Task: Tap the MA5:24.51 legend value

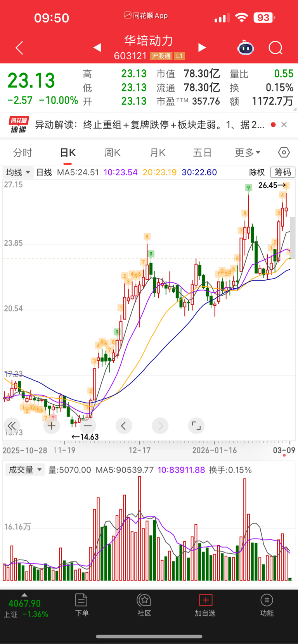Action: (x=78, y=172)
